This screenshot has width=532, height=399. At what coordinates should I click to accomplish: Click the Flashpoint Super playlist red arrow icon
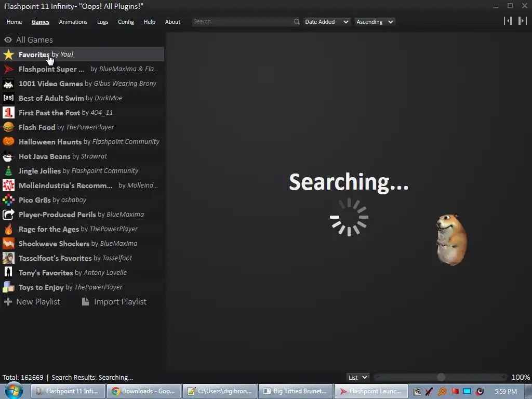click(x=8, y=69)
